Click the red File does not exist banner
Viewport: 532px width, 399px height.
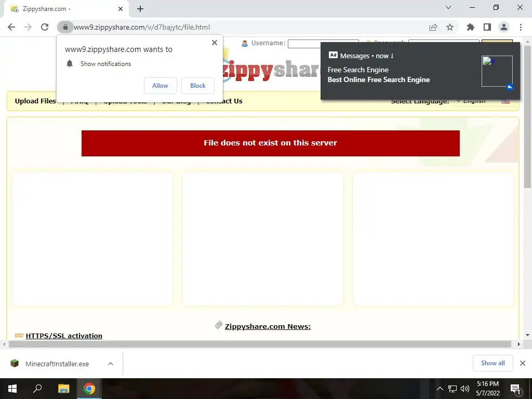[x=270, y=143]
